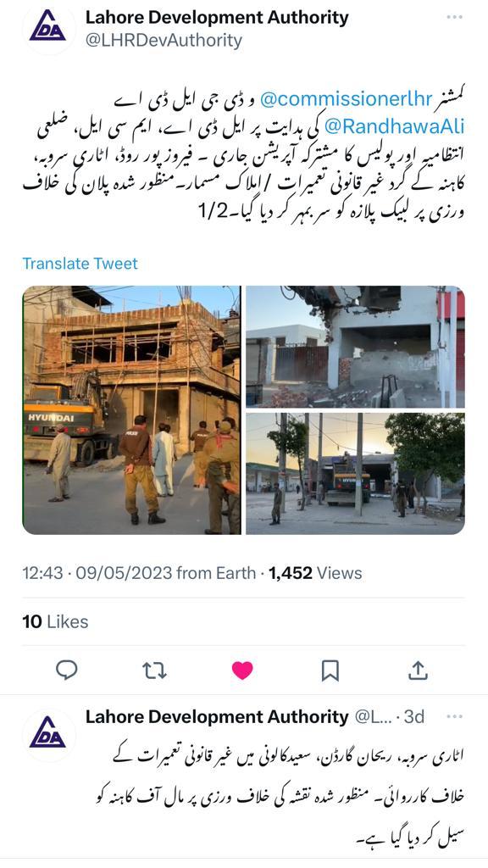Image resolution: width=488 pixels, height=868 pixels.
Task: Unlike the tweet via the pink heart
Action: coord(242,670)
